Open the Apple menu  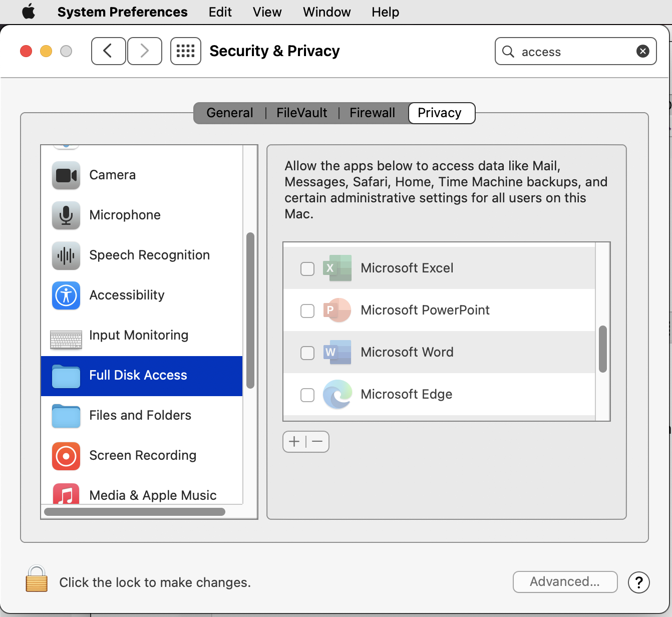coord(29,12)
